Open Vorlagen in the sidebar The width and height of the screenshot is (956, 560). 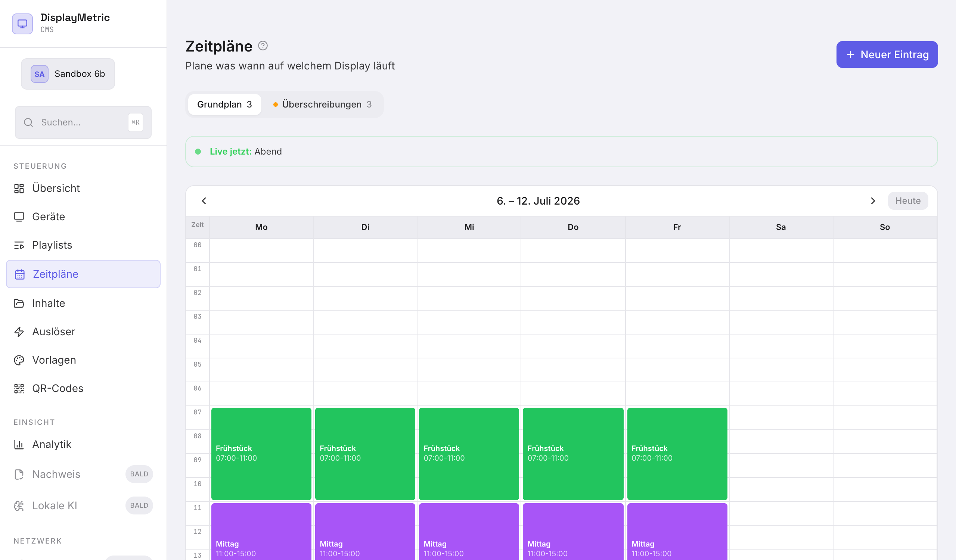83,360
